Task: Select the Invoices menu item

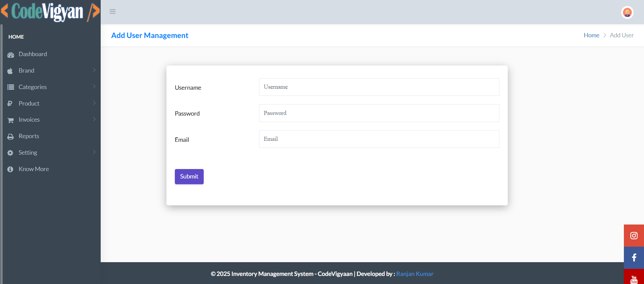Action: [x=29, y=120]
